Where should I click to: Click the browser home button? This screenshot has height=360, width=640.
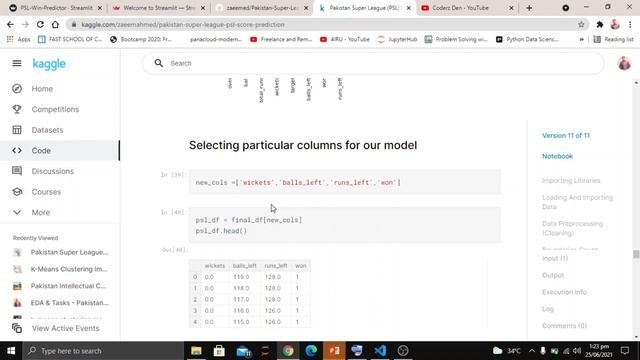pyautogui.click(x=55, y=24)
